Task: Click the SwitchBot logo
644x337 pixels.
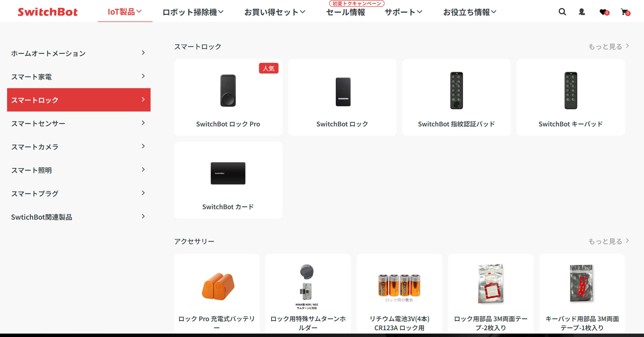Action: (48, 12)
